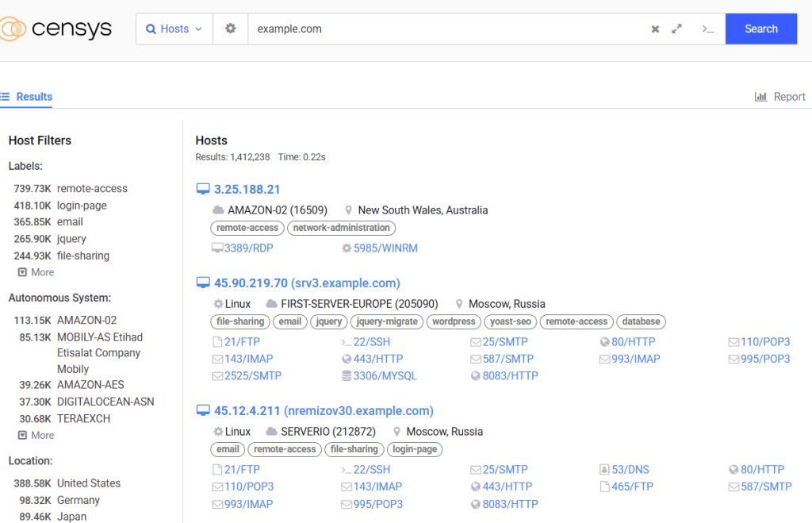
Task: Open search settings gear icon
Action: tap(231, 29)
